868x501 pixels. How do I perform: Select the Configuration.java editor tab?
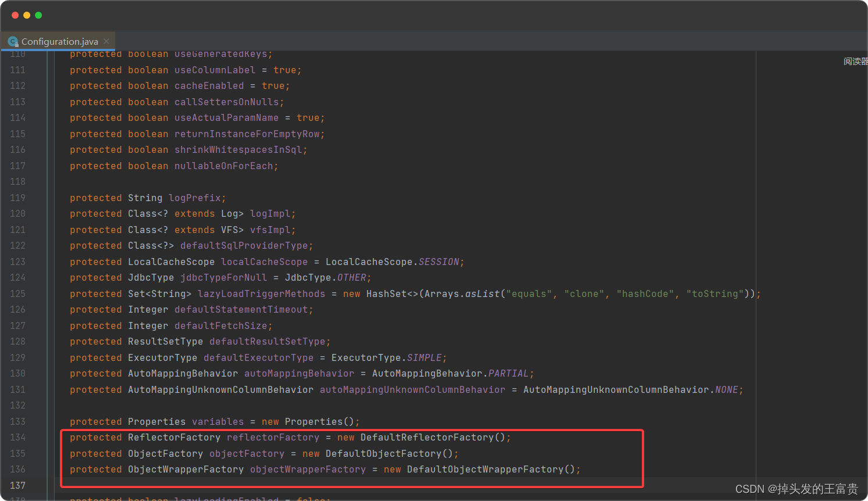point(58,41)
